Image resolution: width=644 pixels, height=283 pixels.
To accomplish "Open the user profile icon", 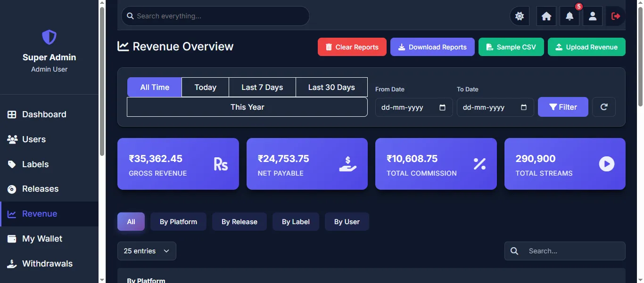I will pyautogui.click(x=593, y=16).
